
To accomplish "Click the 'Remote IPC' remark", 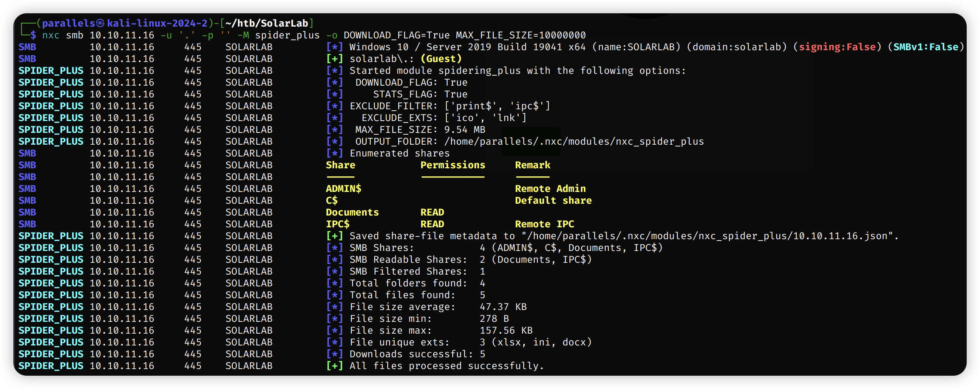I will click(x=544, y=224).
